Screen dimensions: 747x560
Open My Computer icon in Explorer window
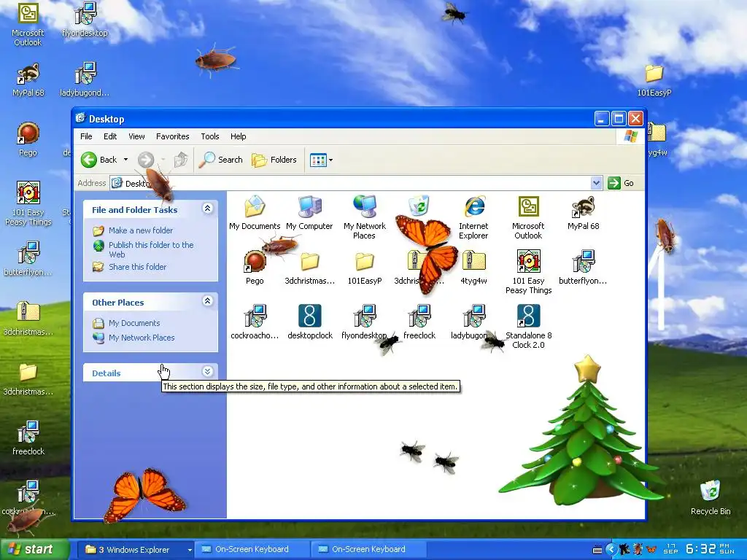tap(309, 213)
